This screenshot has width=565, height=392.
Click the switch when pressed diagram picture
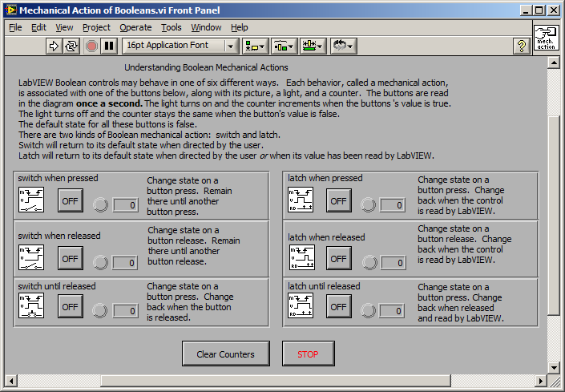point(31,200)
